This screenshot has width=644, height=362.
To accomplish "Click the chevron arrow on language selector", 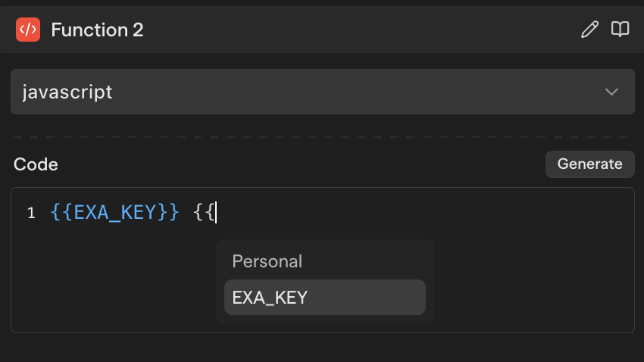I will pos(611,92).
